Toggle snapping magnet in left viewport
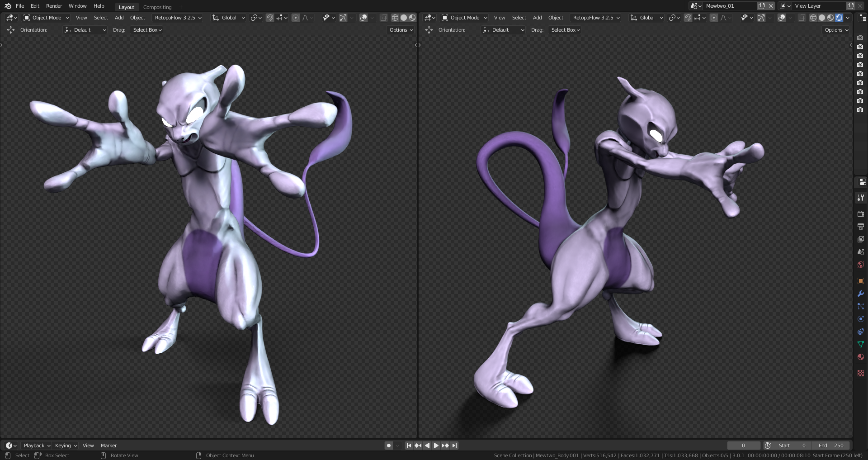868x460 pixels. click(x=269, y=18)
